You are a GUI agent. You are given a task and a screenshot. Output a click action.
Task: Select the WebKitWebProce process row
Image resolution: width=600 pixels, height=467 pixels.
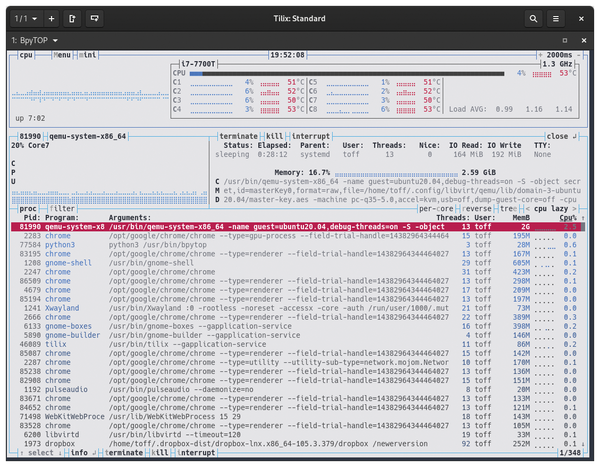[x=298, y=416]
